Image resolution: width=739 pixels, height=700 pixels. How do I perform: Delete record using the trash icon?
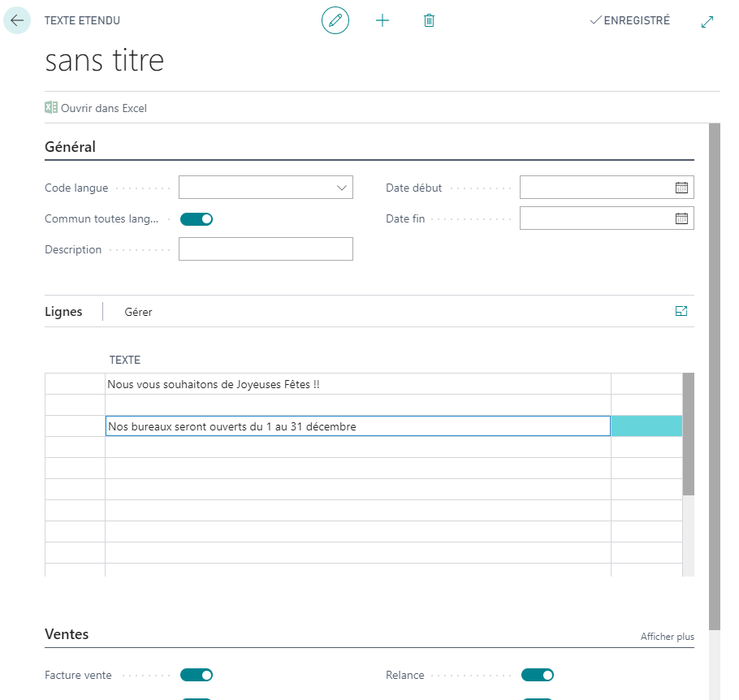click(x=429, y=21)
